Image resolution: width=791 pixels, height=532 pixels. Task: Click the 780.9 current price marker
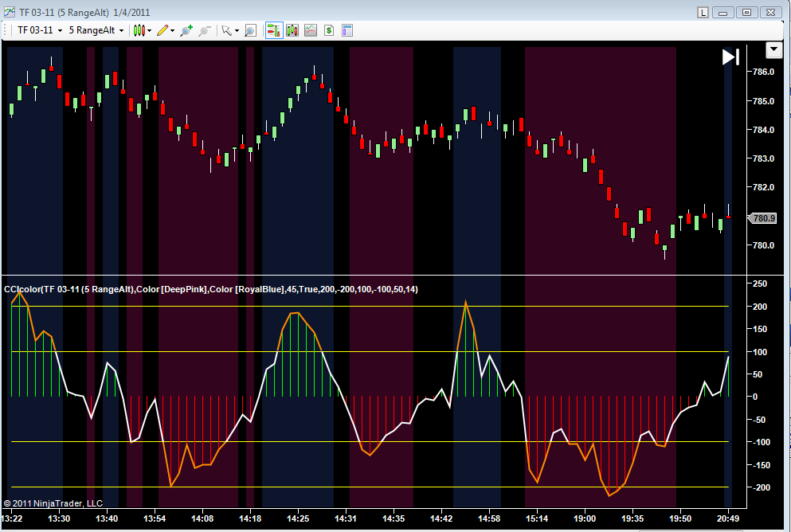763,218
